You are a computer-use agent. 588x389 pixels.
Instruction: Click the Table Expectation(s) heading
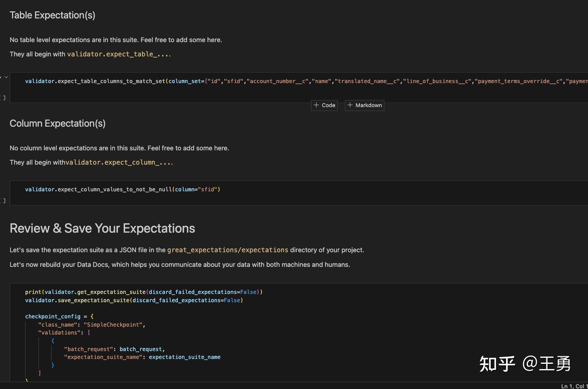(52, 15)
